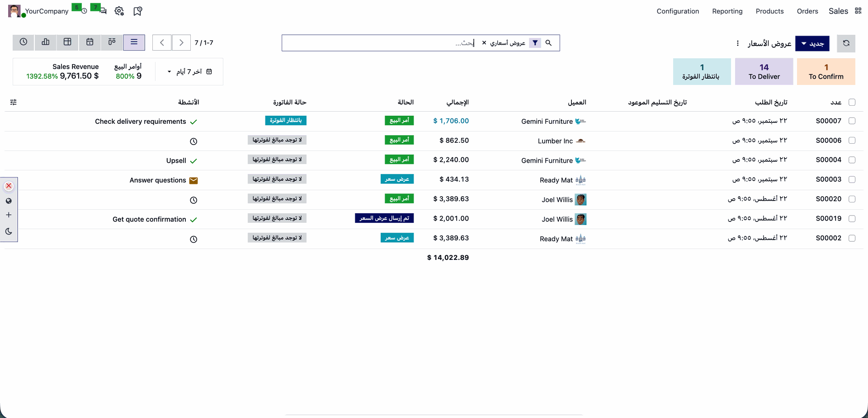Tick the checkbox for S00003
This screenshot has height=418, width=868.
point(852,179)
